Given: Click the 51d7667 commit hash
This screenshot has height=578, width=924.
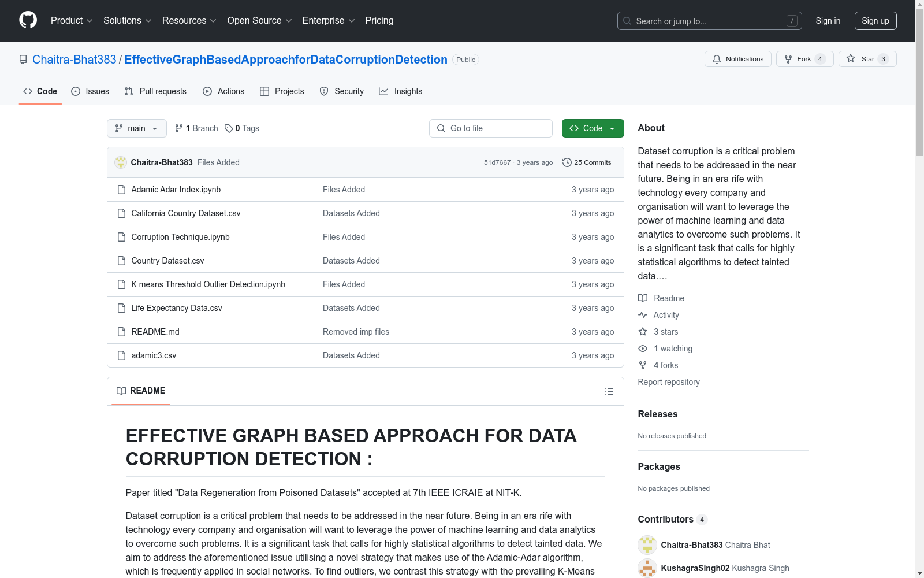Looking at the screenshot, I should tap(497, 162).
